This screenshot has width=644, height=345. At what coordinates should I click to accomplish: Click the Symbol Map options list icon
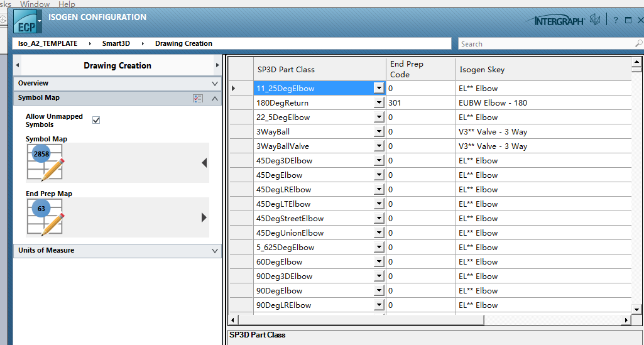(x=197, y=98)
